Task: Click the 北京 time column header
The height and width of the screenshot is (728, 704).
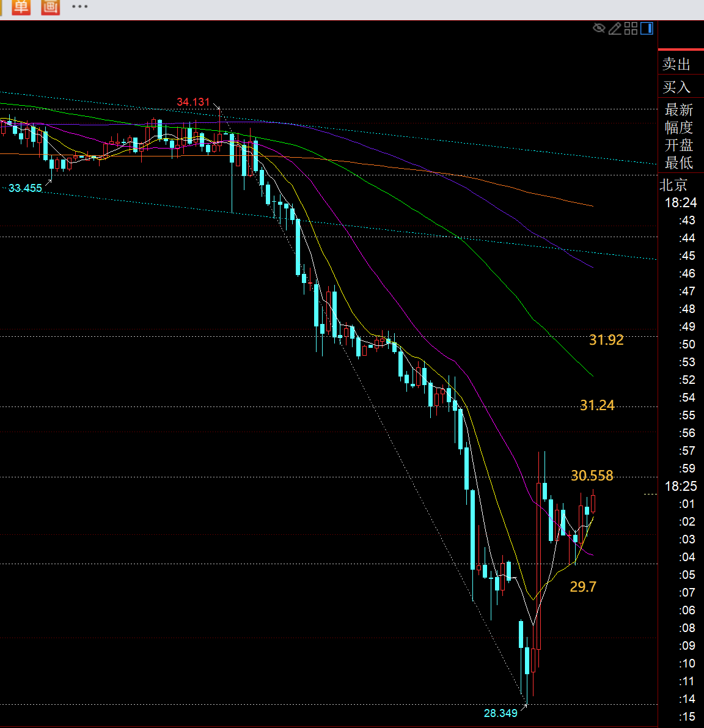Action: [x=673, y=185]
